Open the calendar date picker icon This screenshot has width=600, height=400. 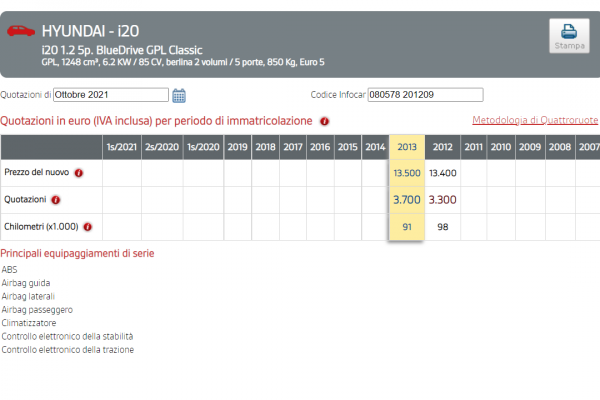(x=179, y=95)
